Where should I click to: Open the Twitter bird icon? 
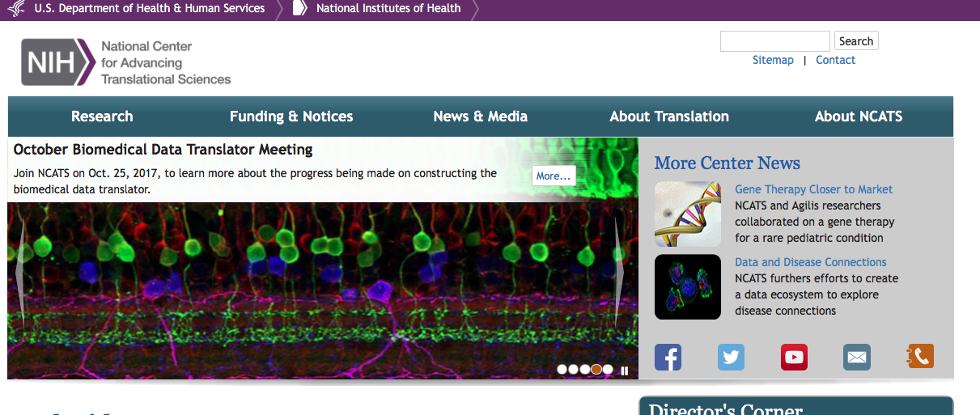[731, 357]
